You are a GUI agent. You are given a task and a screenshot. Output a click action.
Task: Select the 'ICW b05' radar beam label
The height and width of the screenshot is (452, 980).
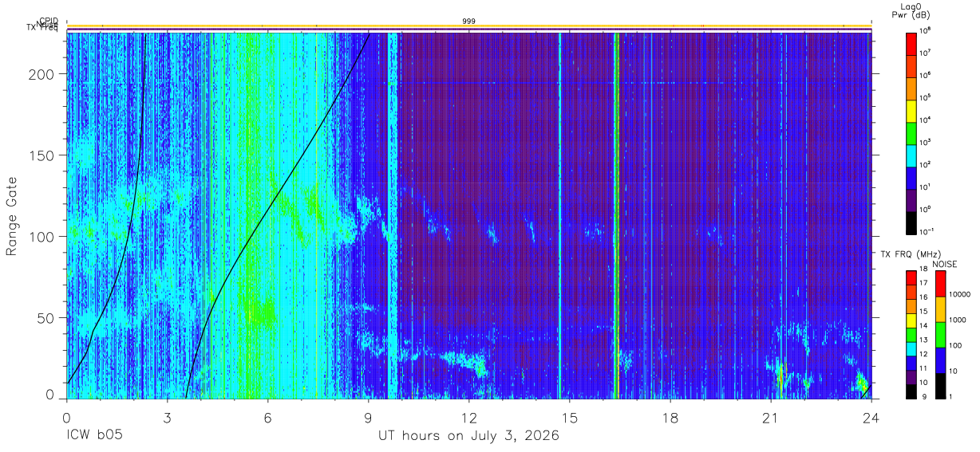click(94, 436)
